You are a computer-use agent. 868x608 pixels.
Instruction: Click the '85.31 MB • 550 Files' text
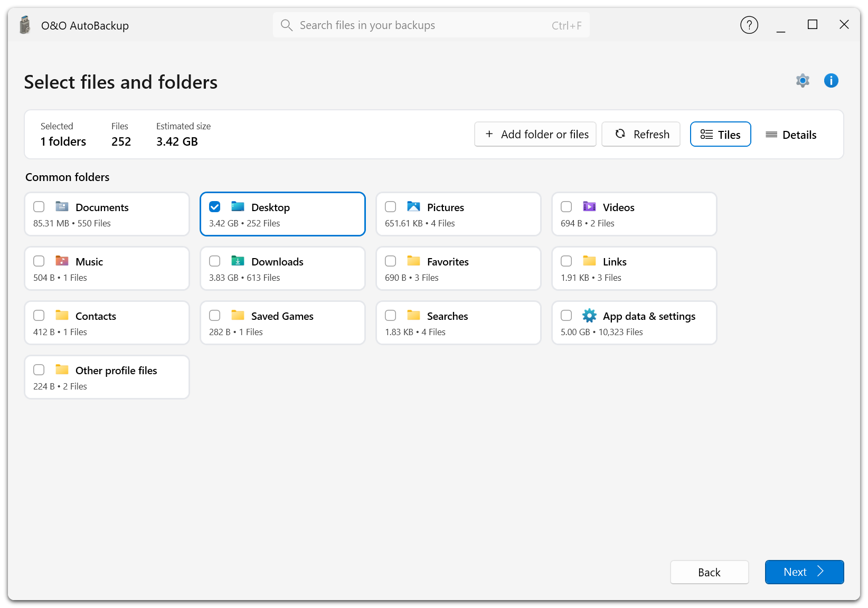click(72, 223)
